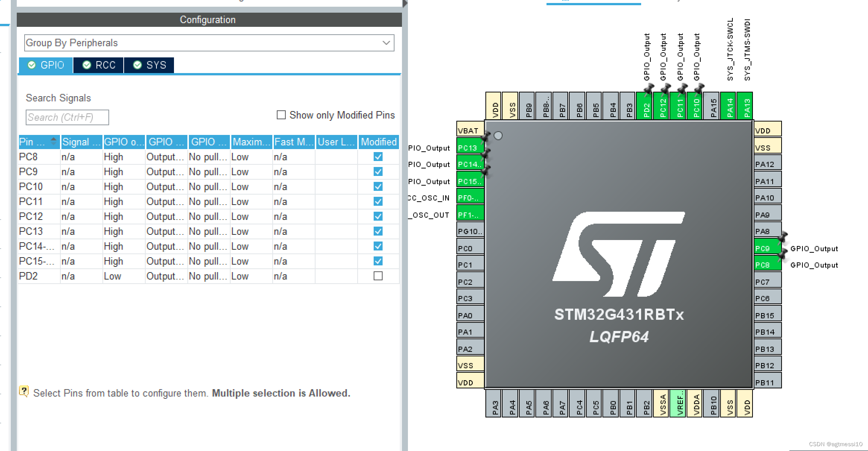Viewport: 868px width, 451px height.
Task: Sort table by the Signal column header
Action: click(79, 142)
